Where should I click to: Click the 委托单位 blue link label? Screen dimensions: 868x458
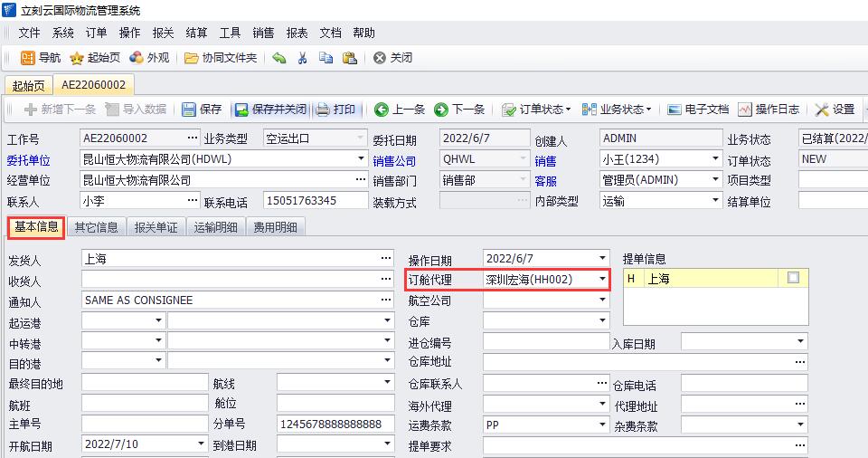pyautogui.click(x=29, y=160)
